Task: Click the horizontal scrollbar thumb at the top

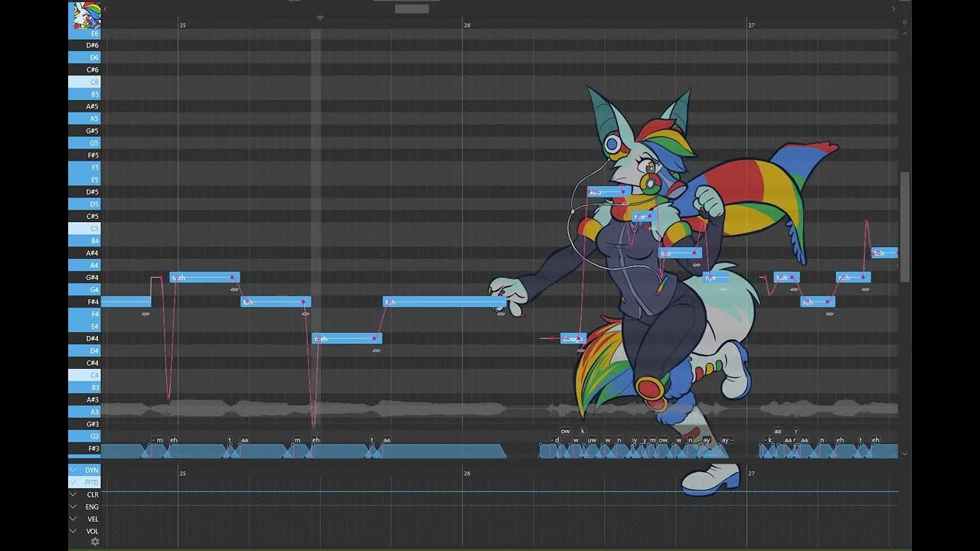Action: (412, 8)
